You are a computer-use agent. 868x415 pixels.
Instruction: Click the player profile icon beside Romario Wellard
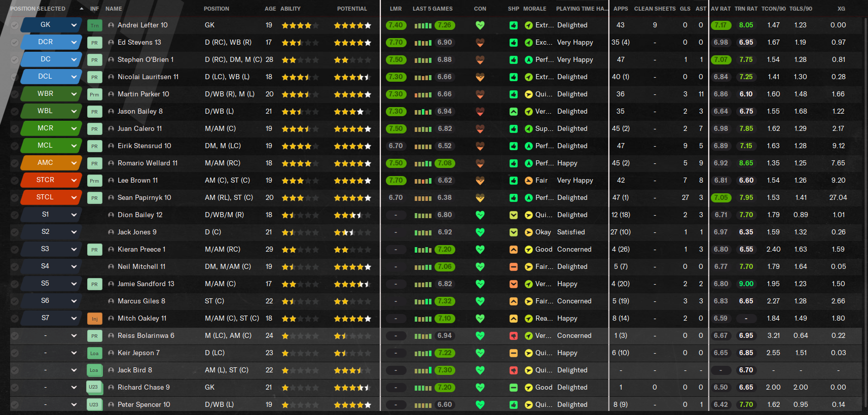pyautogui.click(x=111, y=163)
